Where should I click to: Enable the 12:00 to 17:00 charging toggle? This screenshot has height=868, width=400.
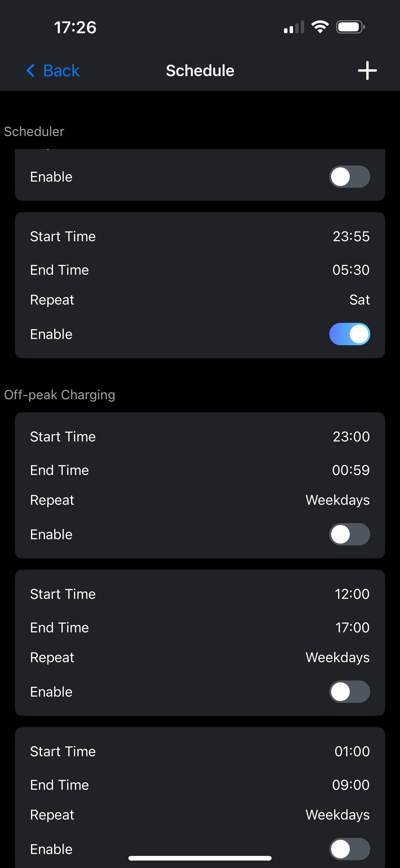(x=349, y=691)
